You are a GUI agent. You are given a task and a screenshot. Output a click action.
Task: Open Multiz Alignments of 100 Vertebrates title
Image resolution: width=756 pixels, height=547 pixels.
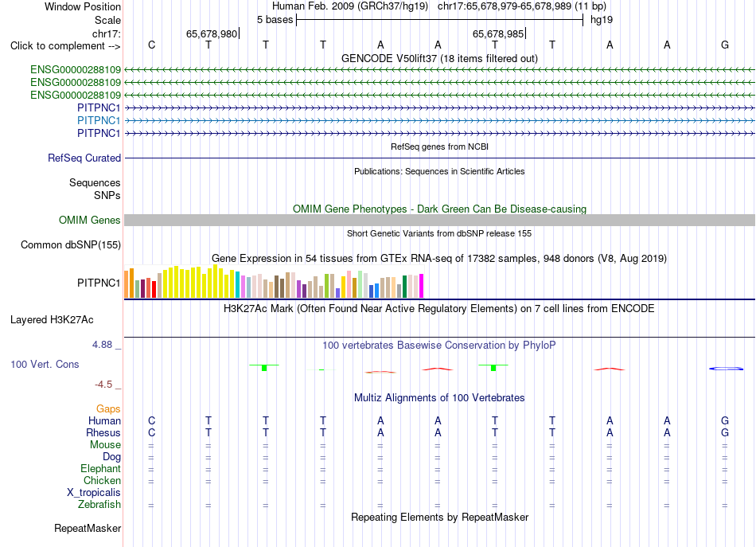coord(439,397)
